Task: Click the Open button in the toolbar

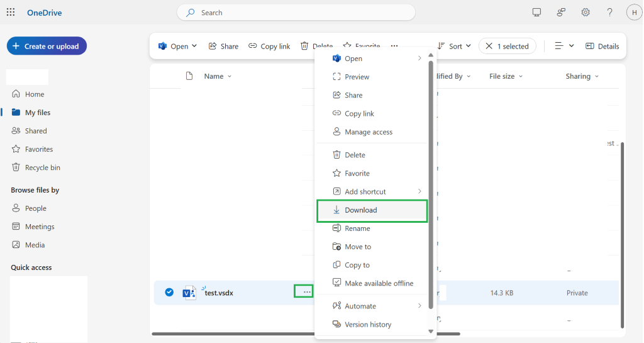Action: 174,46
